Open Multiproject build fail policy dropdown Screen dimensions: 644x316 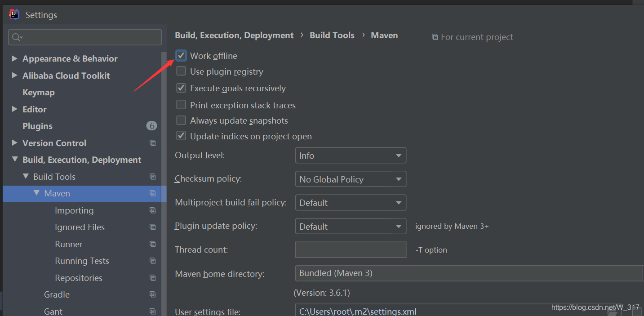coord(351,203)
